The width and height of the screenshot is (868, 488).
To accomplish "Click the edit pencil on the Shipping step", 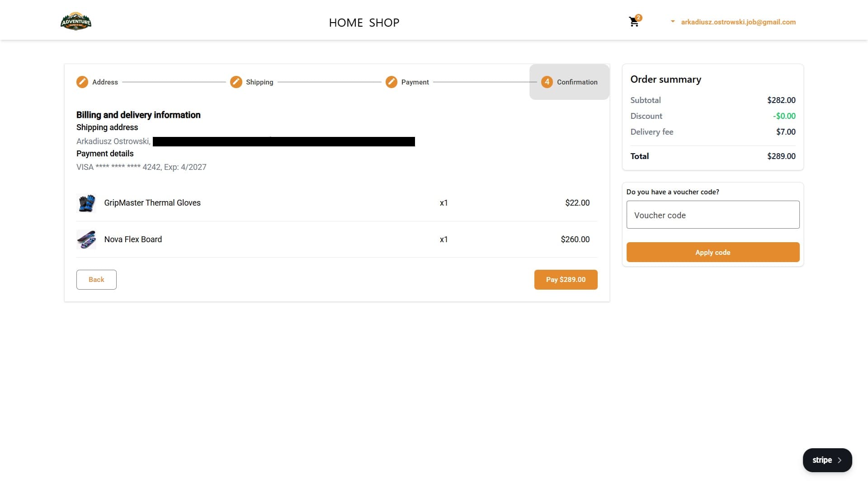I will (236, 82).
